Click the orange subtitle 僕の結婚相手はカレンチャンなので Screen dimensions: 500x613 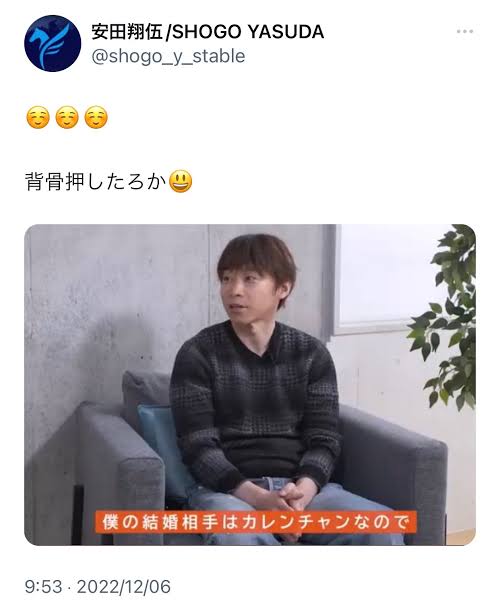256,522
